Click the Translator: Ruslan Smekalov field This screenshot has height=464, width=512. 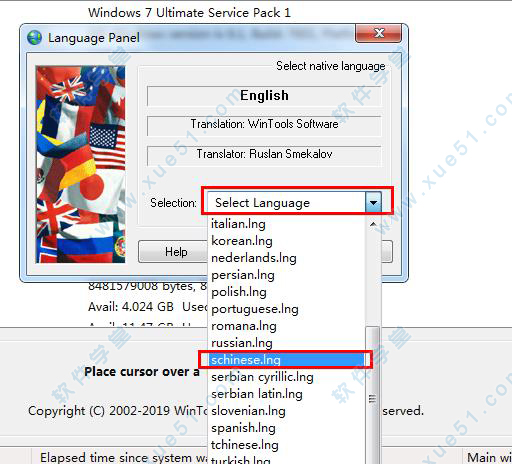point(264,155)
